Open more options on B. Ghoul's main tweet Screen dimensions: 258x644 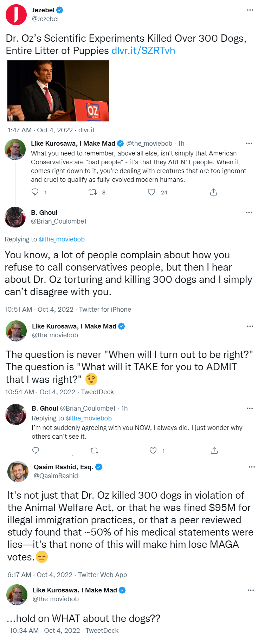(249, 212)
